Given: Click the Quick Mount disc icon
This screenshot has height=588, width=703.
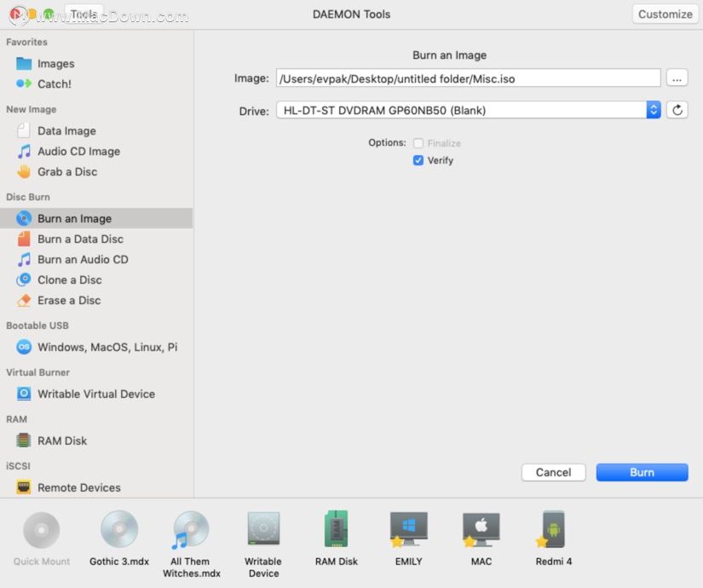Looking at the screenshot, I should (x=41, y=530).
